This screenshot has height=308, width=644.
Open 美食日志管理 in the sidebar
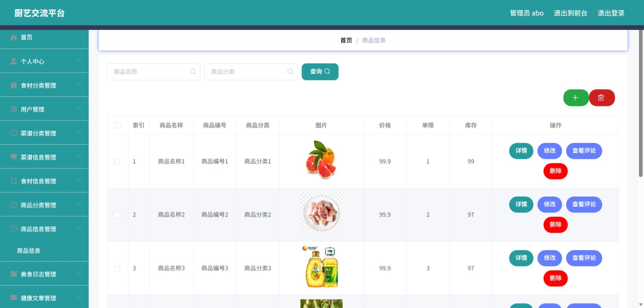point(44,274)
